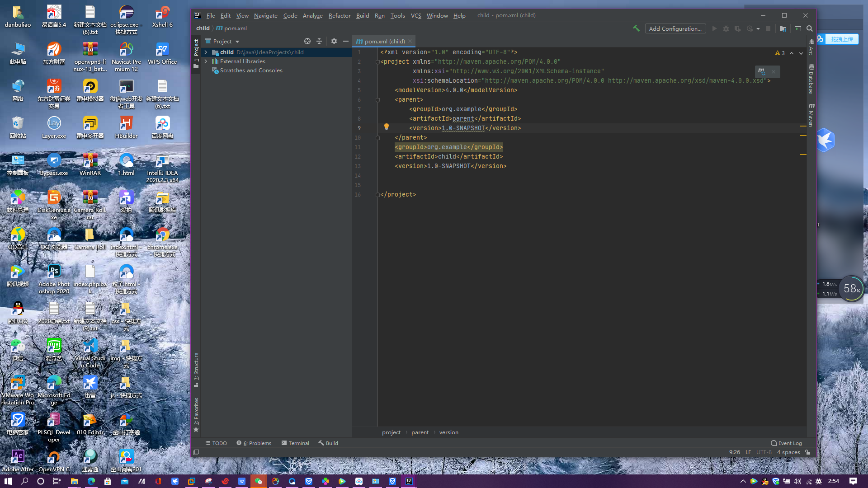This screenshot has height=488, width=868.
Task: Expand External Libraries tree node
Action: point(206,61)
